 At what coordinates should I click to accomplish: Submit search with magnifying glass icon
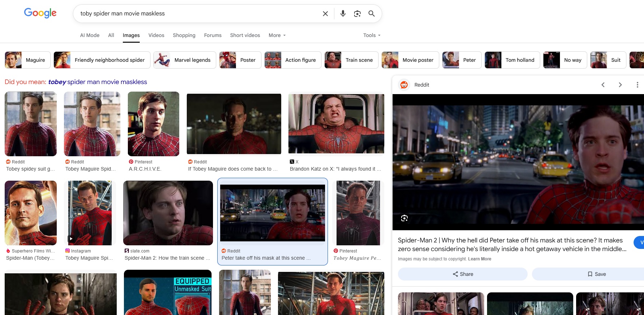click(372, 14)
